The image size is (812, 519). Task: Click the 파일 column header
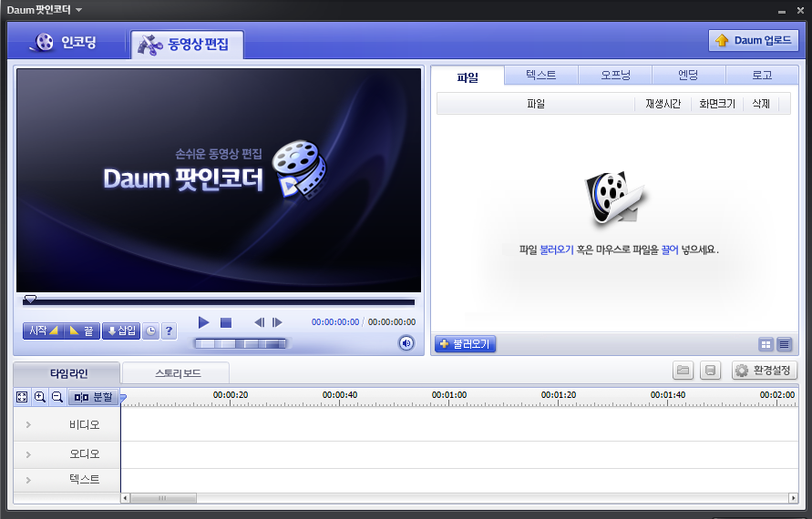tap(536, 104)
